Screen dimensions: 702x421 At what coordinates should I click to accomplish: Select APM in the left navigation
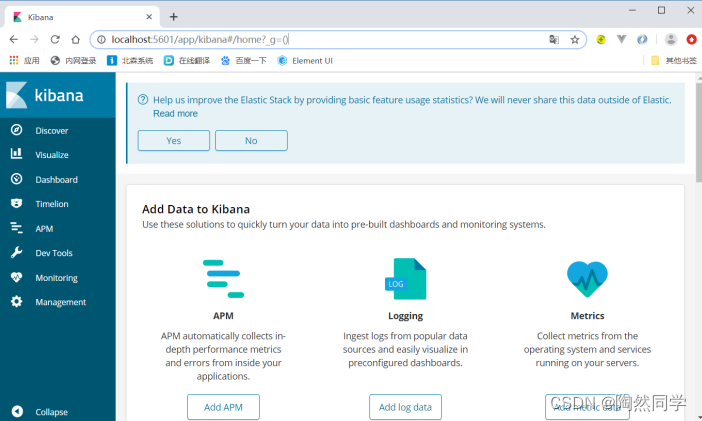44,229
